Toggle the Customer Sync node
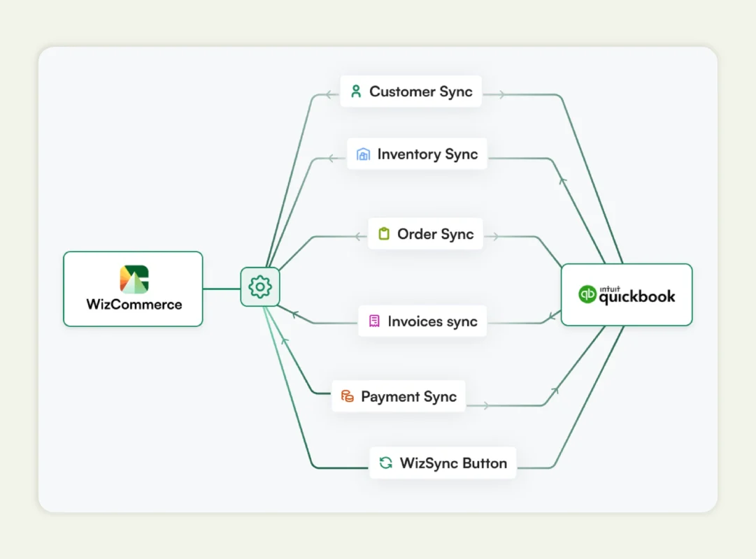 click(411, 91)
